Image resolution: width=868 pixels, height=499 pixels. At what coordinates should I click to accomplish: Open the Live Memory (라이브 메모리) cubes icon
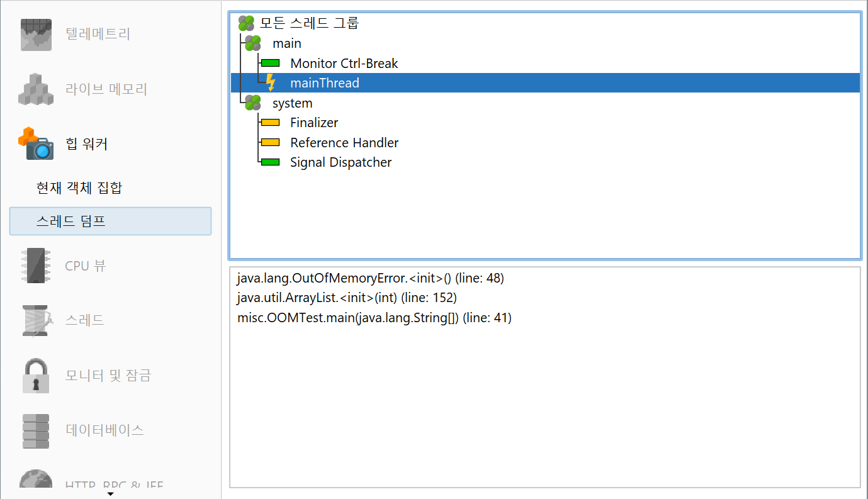coord(36,89)
